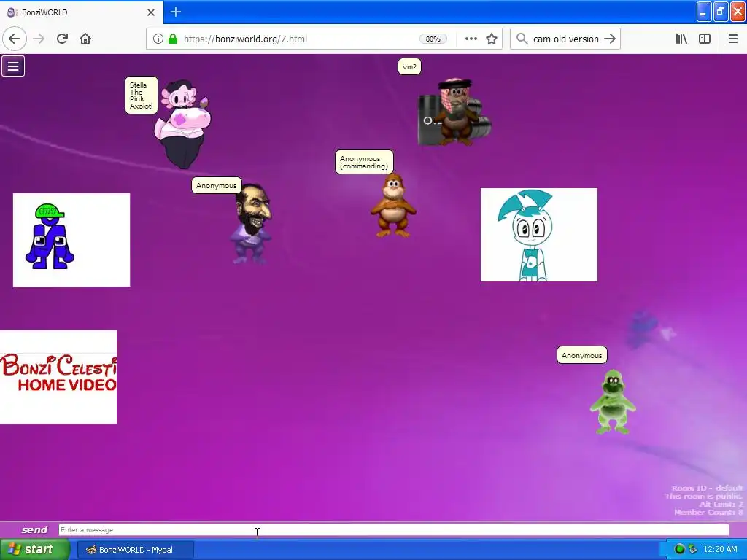747x560 pixels.
Task: Close the BonziWORLD tab
Action: 151,12
